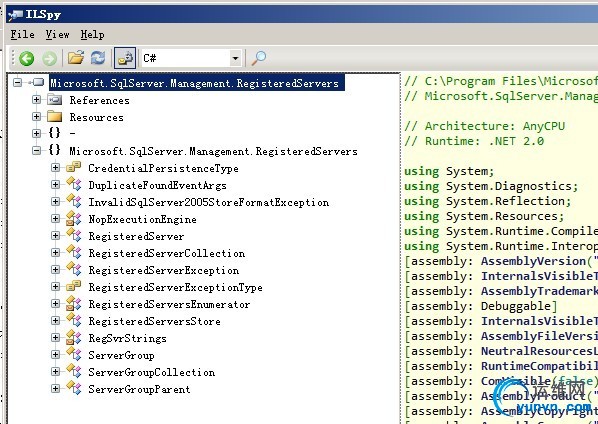Select the ServerGroup tree item

coord(121,355)
